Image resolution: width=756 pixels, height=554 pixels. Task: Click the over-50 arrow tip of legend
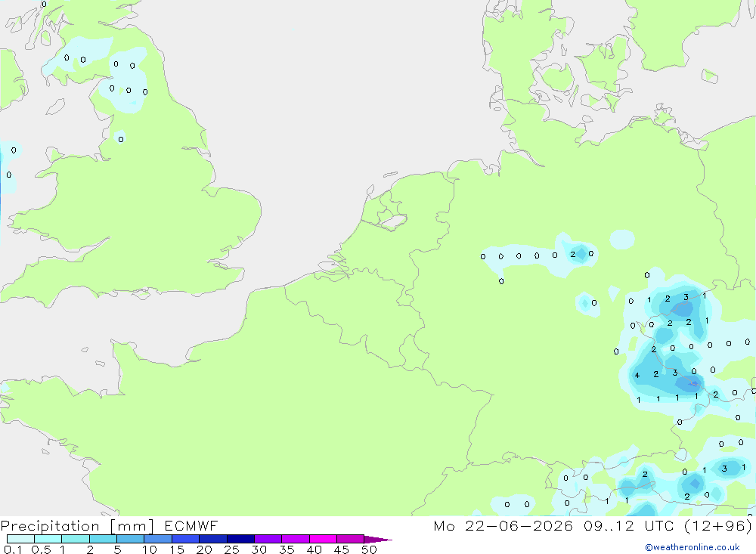[378, 540]
